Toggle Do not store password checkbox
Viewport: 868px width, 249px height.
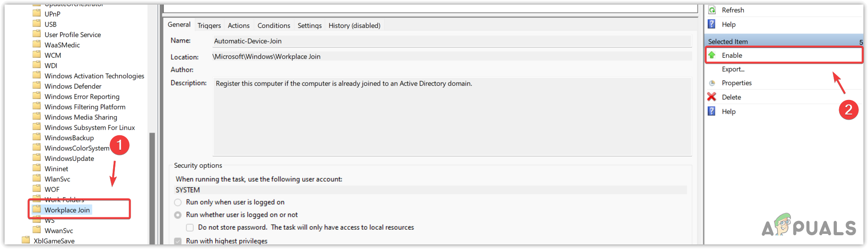(x=190, y=227)
